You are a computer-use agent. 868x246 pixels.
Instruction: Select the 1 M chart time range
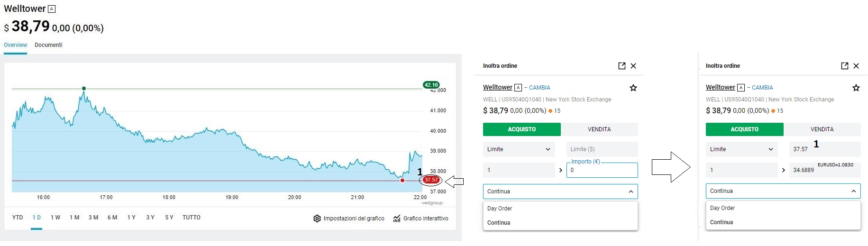point(74,218)
